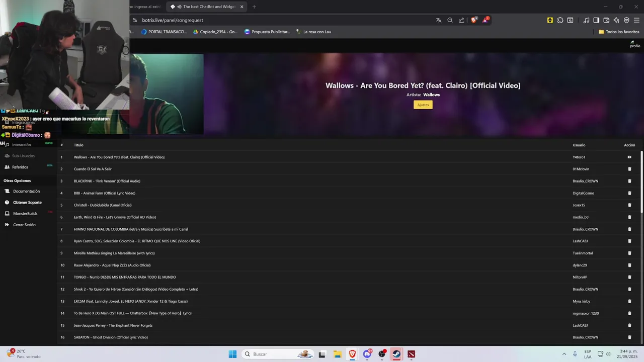
Task: Open the 'Copiado_2354 - Go...' bookmark
Action: point(215,32)
